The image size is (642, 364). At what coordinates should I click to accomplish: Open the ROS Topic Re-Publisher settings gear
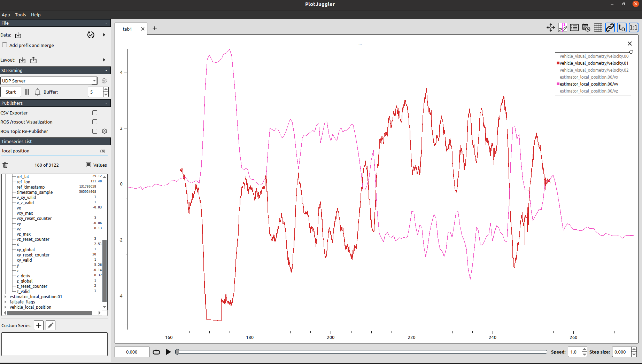coord(105,131)
